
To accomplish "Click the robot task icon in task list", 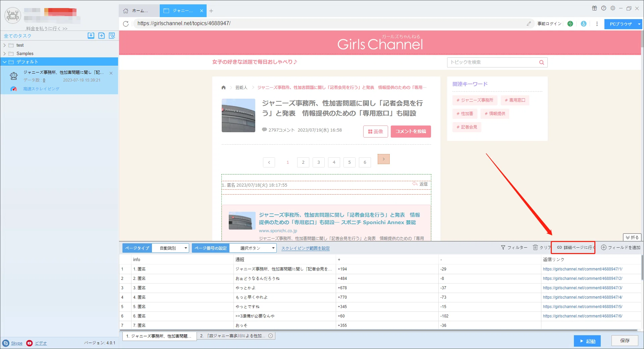I will [14, 76].
